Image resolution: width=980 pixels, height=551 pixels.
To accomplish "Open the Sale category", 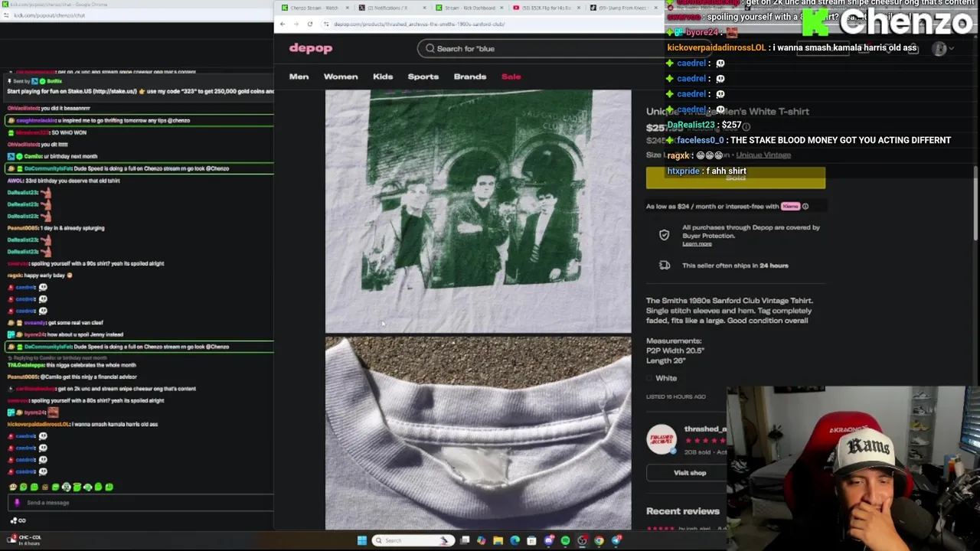I will tap(511, 77).
